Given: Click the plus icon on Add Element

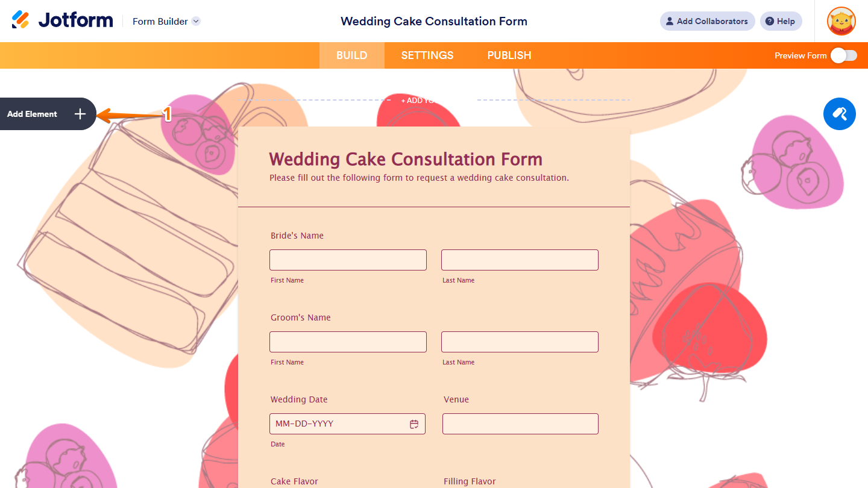Looking at the screenshot, I should [x=80, y=114].
